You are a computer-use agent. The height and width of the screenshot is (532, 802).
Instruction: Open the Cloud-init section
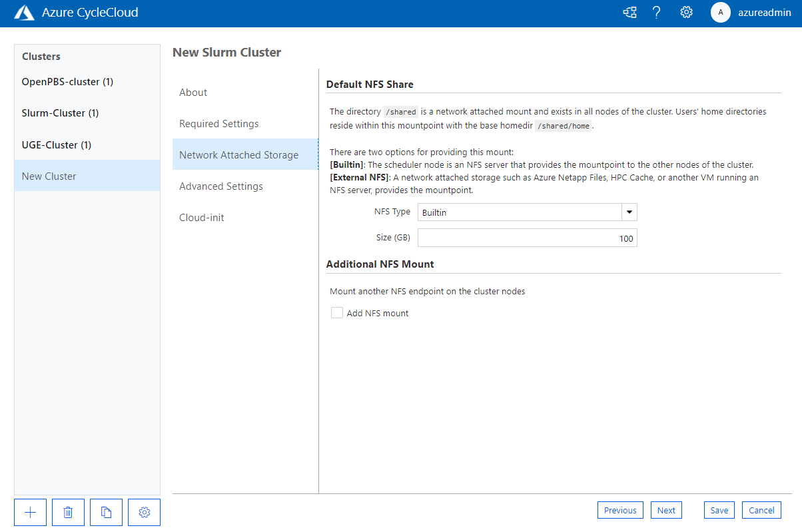[201, 217]
